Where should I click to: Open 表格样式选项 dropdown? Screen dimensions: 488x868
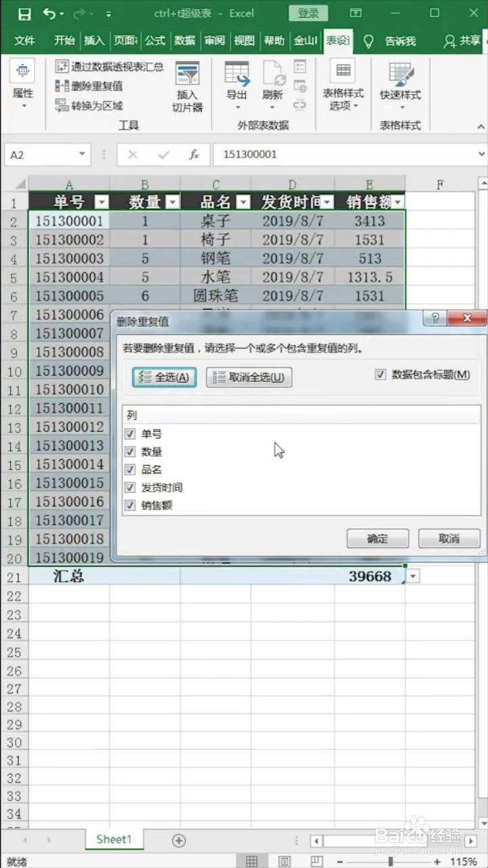343,86
